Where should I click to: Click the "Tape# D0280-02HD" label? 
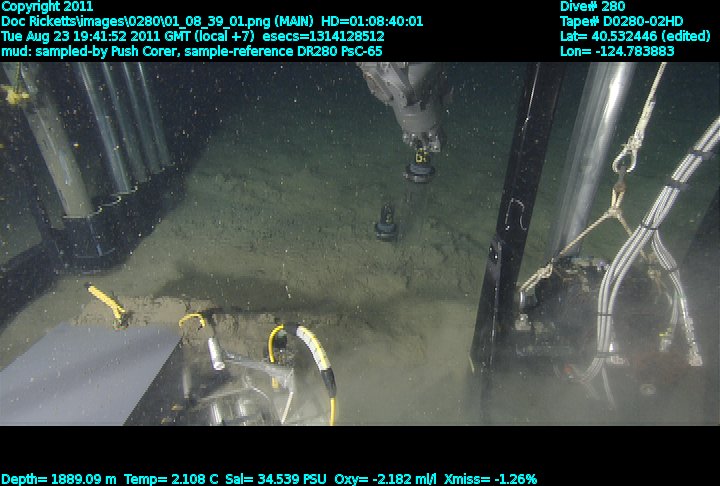click(621, 22)
